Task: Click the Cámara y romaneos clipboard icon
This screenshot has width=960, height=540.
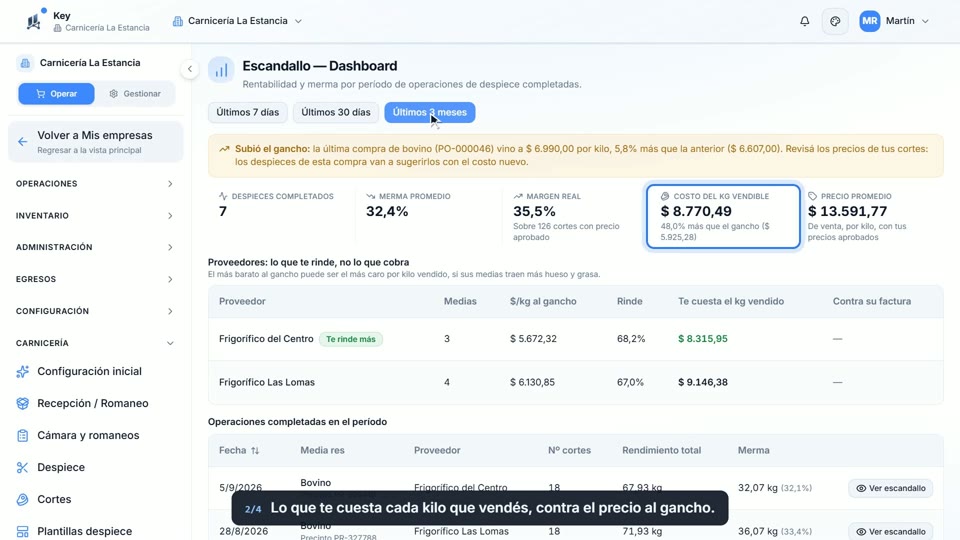Action: coord(23,435)
